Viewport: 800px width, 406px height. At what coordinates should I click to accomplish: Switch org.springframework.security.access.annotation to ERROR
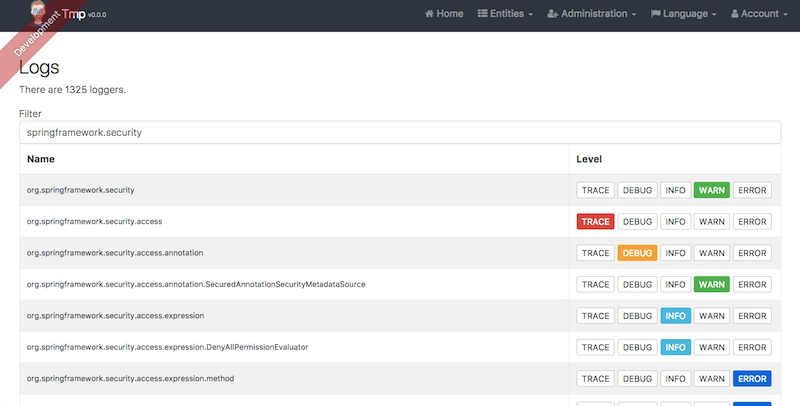752,253
